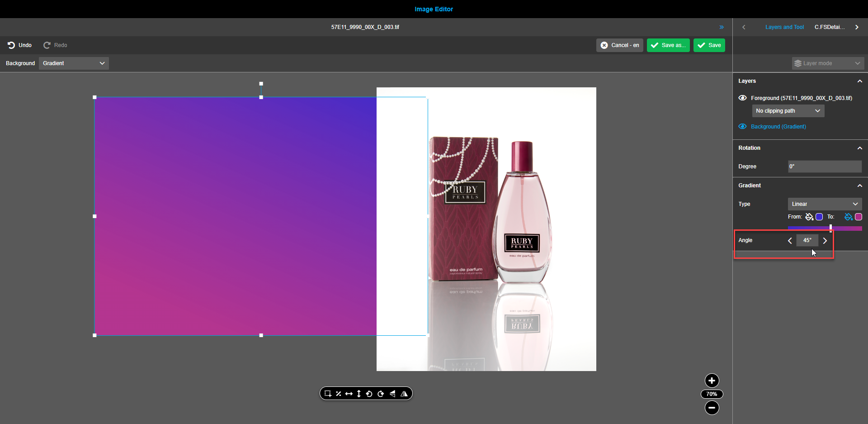Rotate the image counterclockwise
Viewport: 868px width, 424px height.
coord(369,393)
